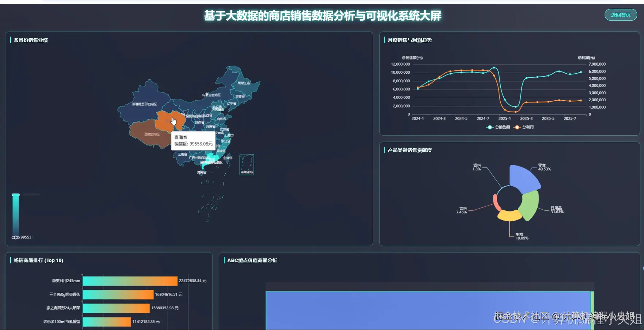Select the 三全960g奶香馒头 bar

coord(118,294)
